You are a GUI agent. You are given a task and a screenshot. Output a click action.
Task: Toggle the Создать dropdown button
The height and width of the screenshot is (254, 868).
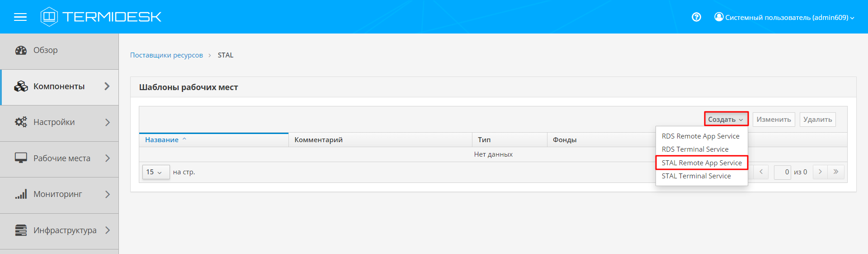coord(726,119)
